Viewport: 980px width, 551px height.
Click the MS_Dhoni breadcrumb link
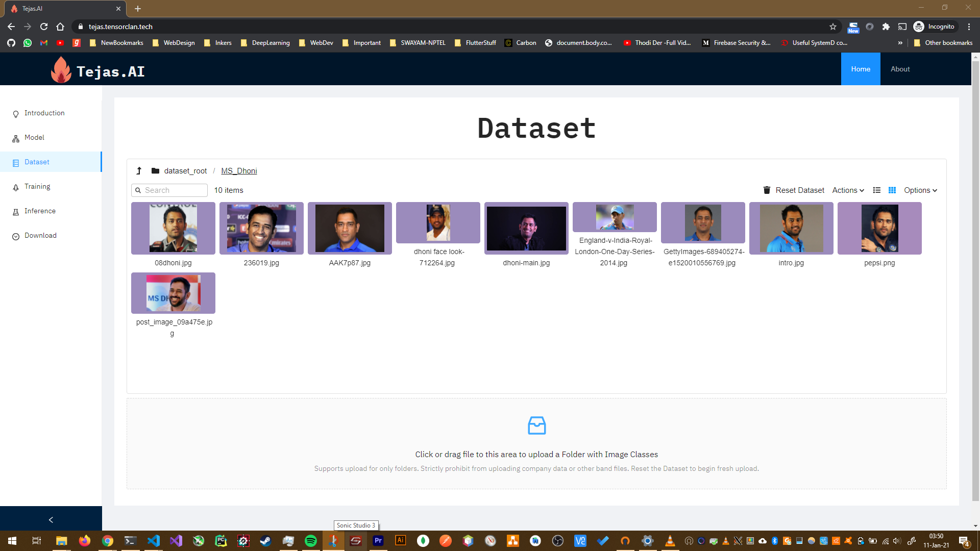pyautogui.click(x=239, y=171)
